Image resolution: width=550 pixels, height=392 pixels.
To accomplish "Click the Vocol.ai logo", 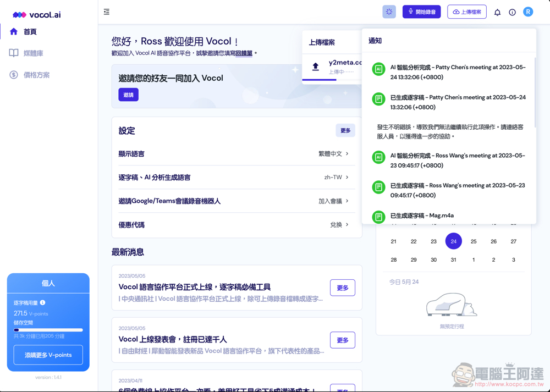I will (36, 14).
